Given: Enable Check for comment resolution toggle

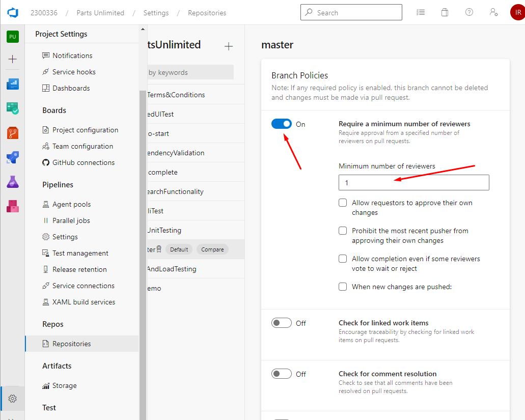Looking at the screenshot, I should coord(282,374).
